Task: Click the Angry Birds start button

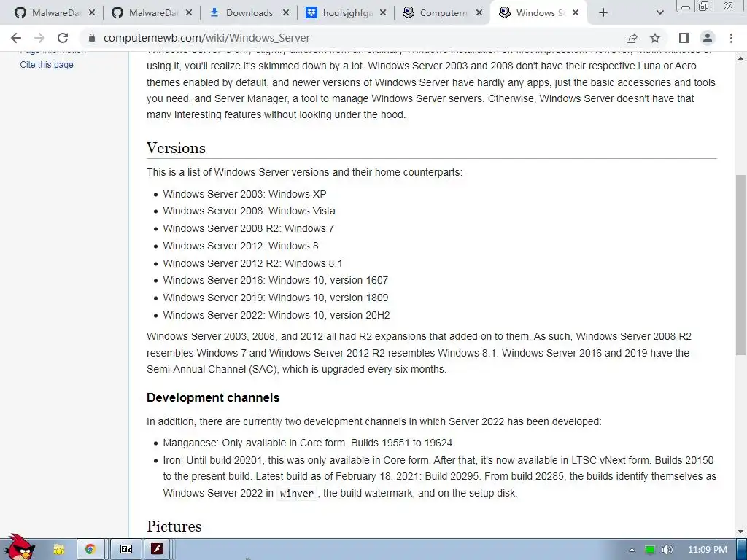Action: pyautogui.click(x=19, y=548)
